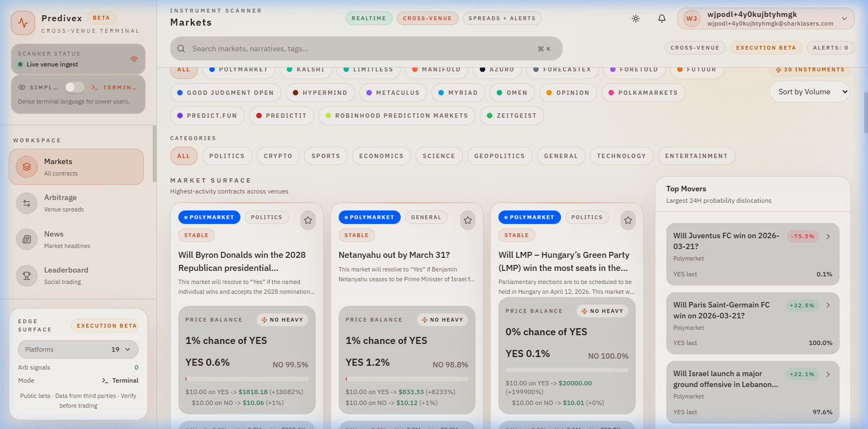Click the sidebar vertical scrollbar
The image size is (868, 429).
154,154
